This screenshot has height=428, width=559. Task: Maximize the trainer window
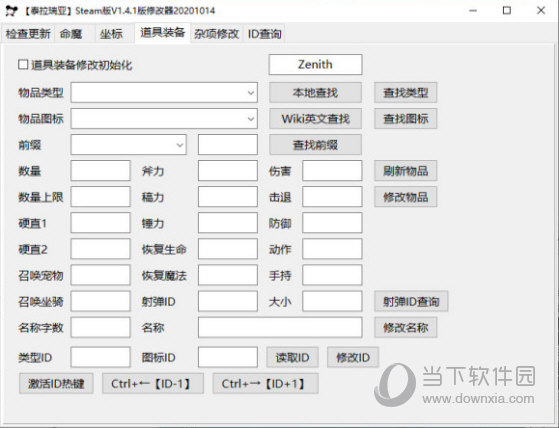coord(507,11)
